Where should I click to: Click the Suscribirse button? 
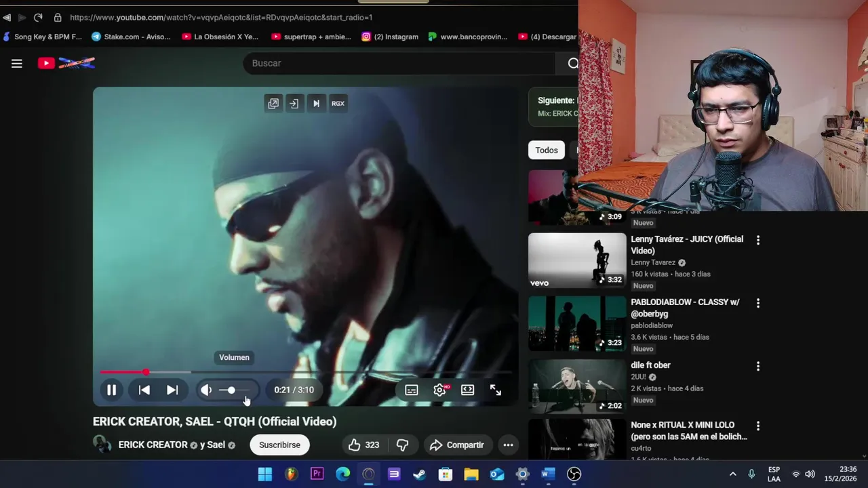279,445
